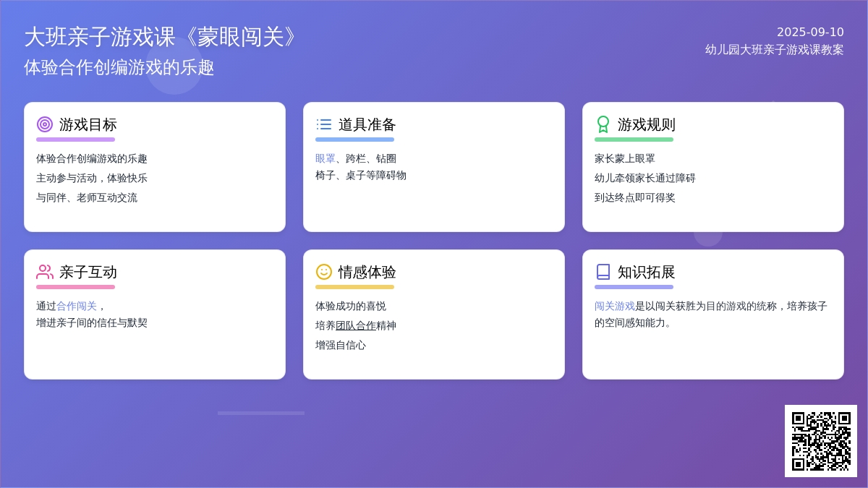Open the 眼罩 link

click(325, 158)
